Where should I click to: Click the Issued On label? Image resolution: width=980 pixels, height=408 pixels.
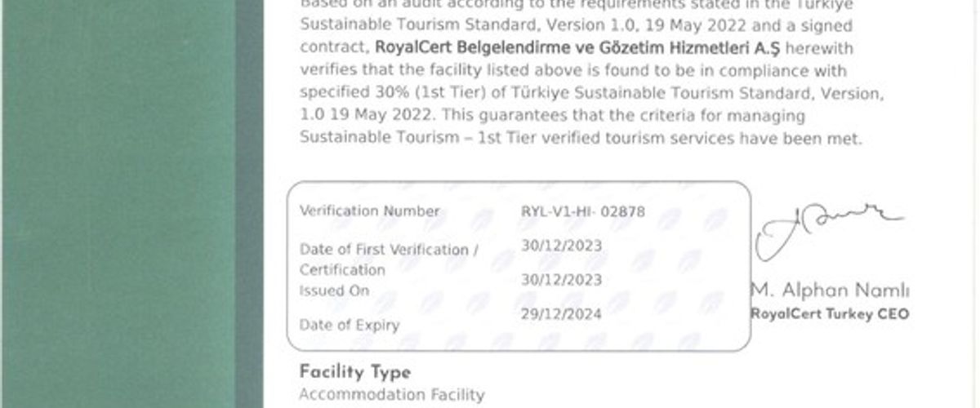[x=334, y=290]
